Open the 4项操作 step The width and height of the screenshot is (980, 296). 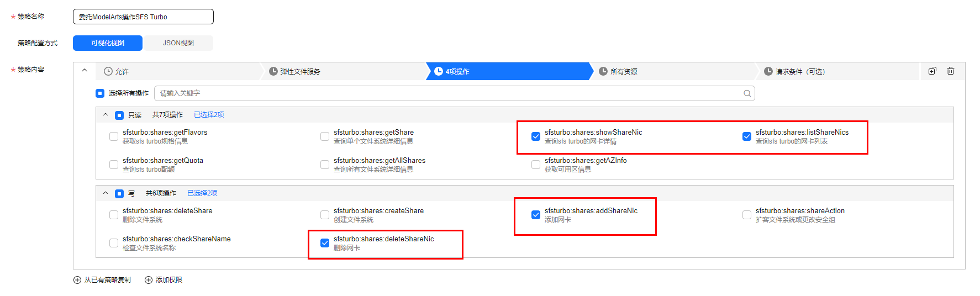pos(509,71)
